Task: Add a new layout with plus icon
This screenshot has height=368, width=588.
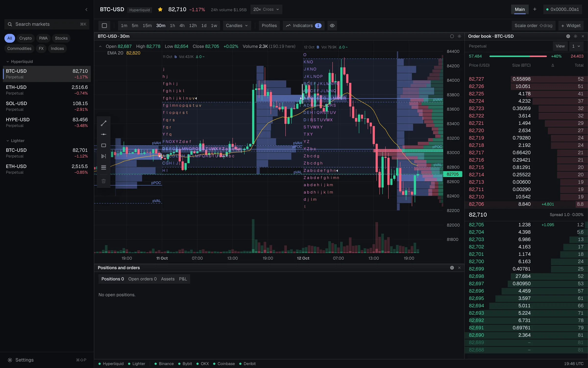Action: (x=535, y=9)
